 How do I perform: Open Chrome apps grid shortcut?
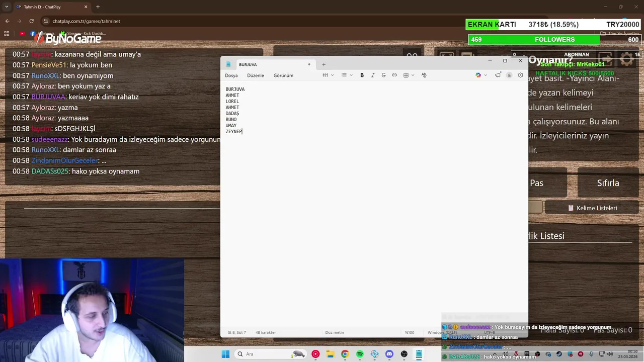(x=7, y=34)
